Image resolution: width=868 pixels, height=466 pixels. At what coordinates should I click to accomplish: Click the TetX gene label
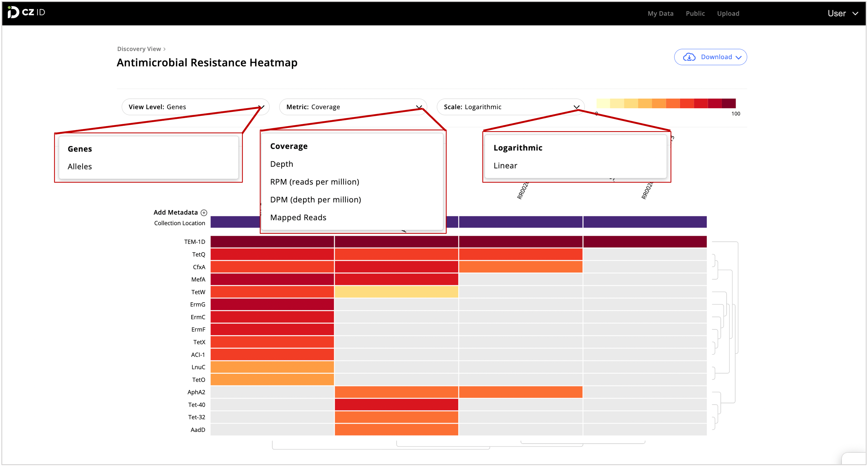click(x=199, y=342)
